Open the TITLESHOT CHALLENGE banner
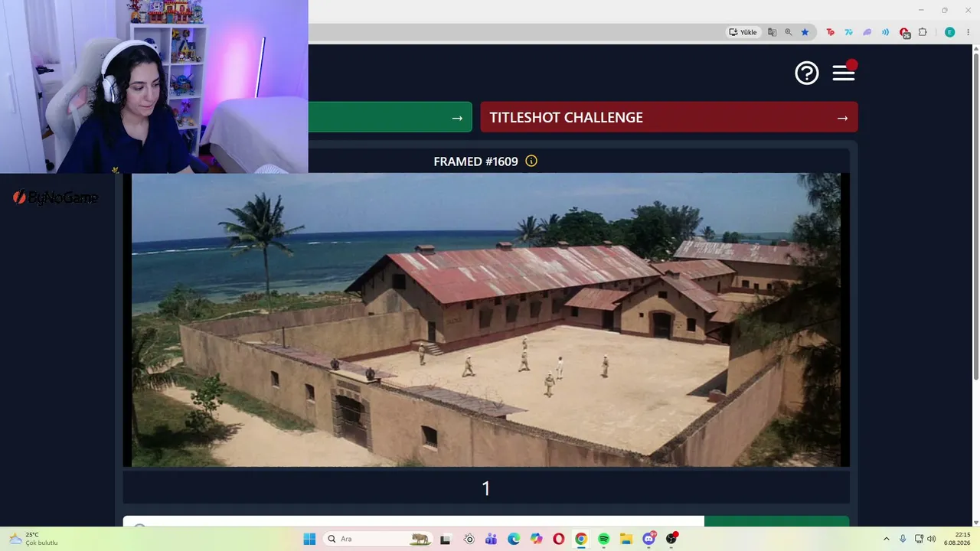The image size is (980, 551). click(669, 117)
